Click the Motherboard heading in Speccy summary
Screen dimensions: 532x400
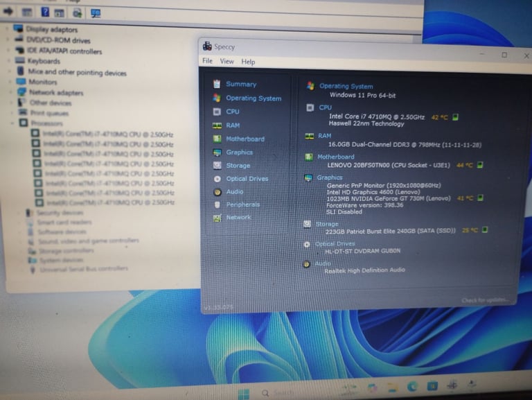[x=335, y=157]
